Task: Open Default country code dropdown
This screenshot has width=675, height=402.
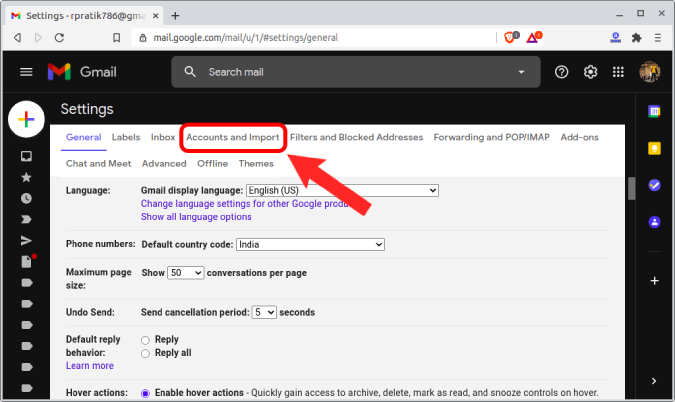Action: pos(310,244)
